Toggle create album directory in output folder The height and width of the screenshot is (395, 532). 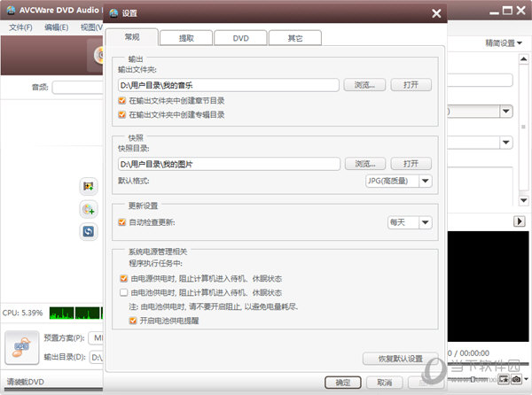pyautogui.click(x=122, y=114)
